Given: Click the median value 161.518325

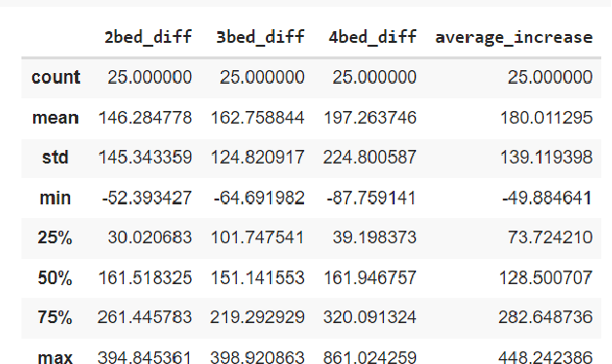Looking at the screenshot, I should coord(145,278).
